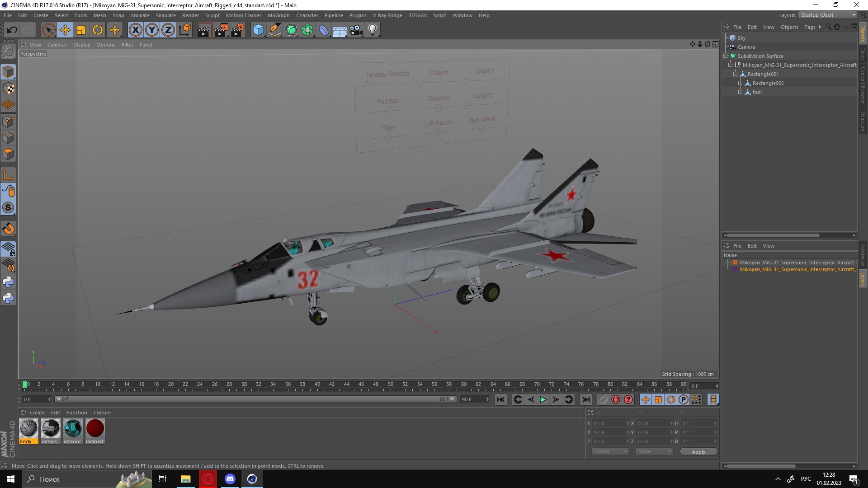Click Render to Picture Viewer icon
This screenshot has width=868, height=488.
(x=221, y=30)
